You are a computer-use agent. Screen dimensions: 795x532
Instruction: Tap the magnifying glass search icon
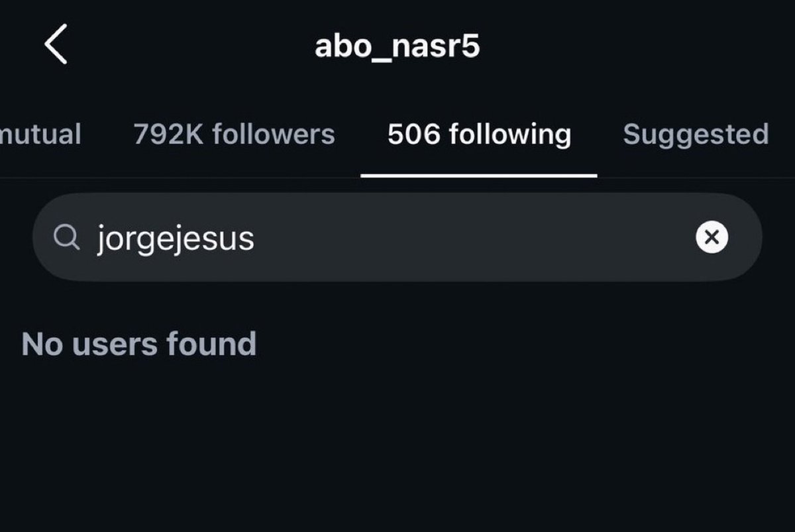(x=67, y=237)
